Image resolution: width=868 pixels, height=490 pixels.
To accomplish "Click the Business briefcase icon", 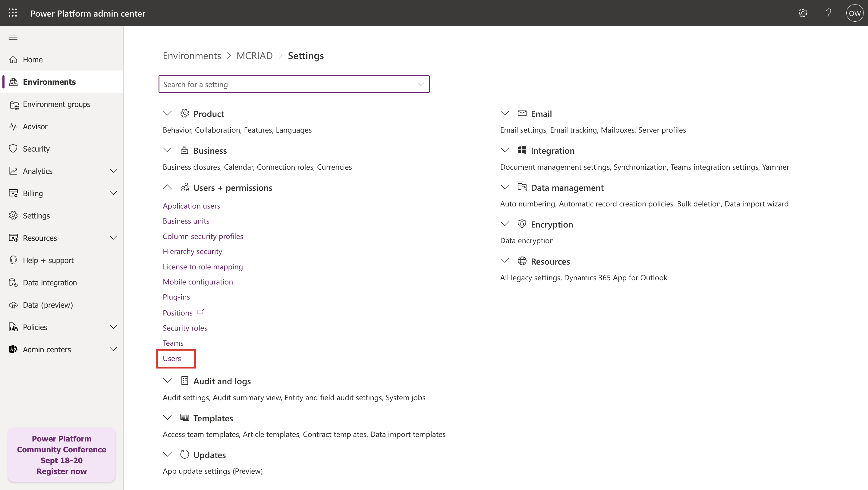I will click(x=184, y=150).
